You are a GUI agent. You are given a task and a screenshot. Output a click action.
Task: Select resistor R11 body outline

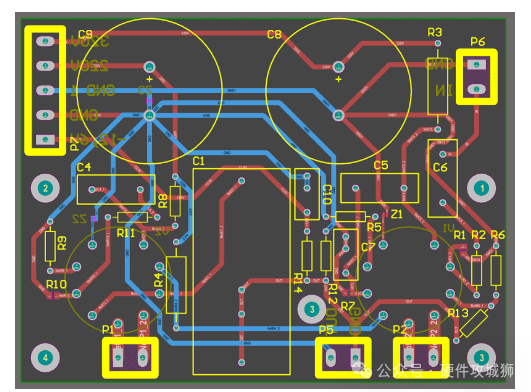pyautogui.click(x=132, y=217)
